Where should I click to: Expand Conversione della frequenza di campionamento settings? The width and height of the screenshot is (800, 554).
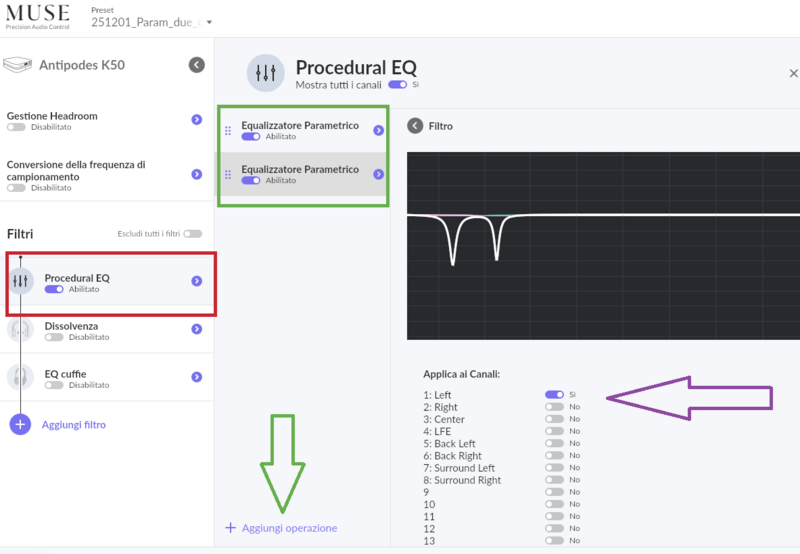pos(197,174)
